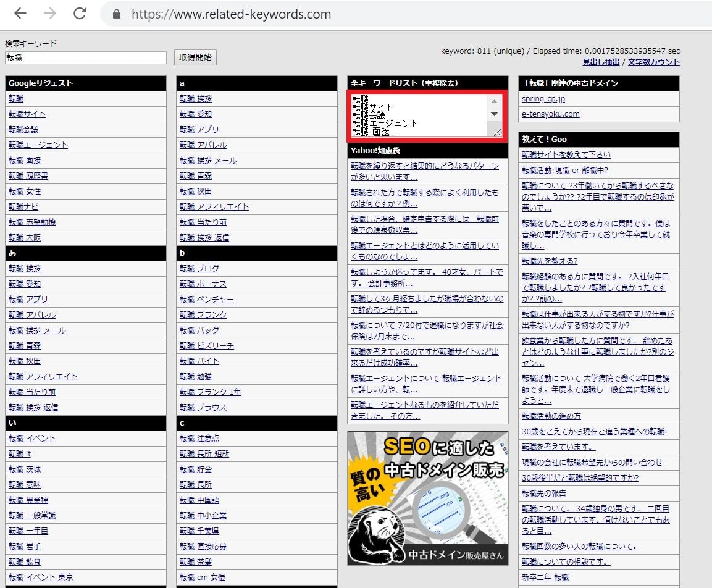Open the e-tensyoku.com domain link

point(550,114)
